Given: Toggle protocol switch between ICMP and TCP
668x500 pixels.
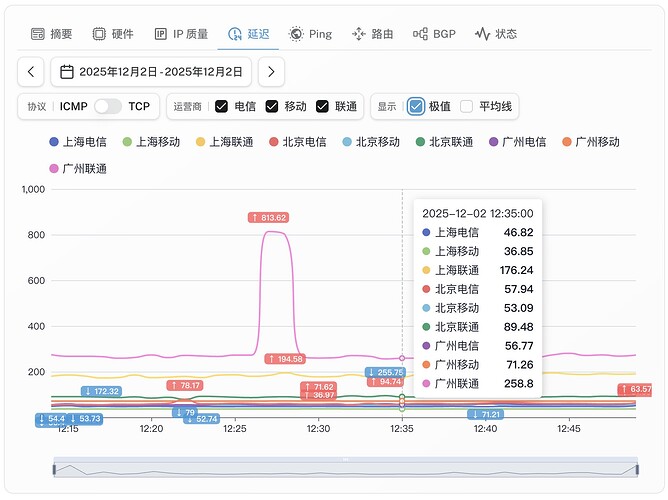Looking at the screenshot, I should (x=108, y=106).
